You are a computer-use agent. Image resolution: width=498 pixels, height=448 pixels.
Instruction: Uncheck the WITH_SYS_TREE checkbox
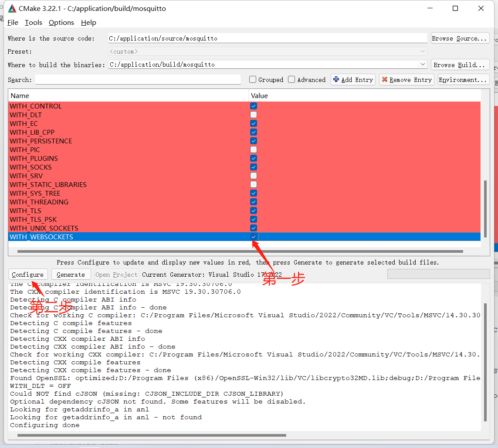click(254, 193)
